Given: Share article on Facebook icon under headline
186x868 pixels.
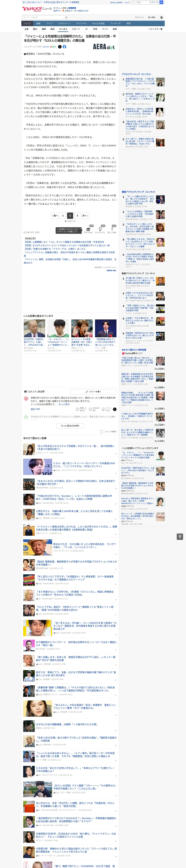Looking at the screenshot, I should coord(64,47).
